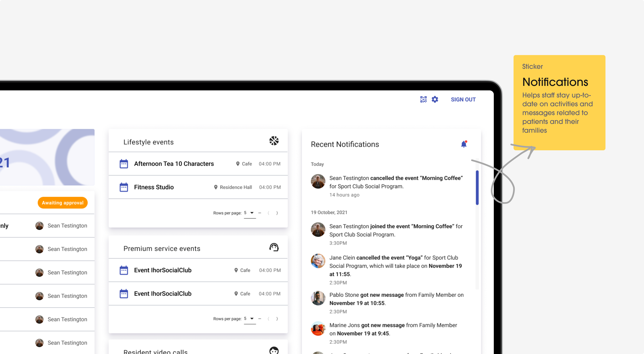Open Marine Jons new message notification
The image size is (644, 354).
tap(388, 333)
